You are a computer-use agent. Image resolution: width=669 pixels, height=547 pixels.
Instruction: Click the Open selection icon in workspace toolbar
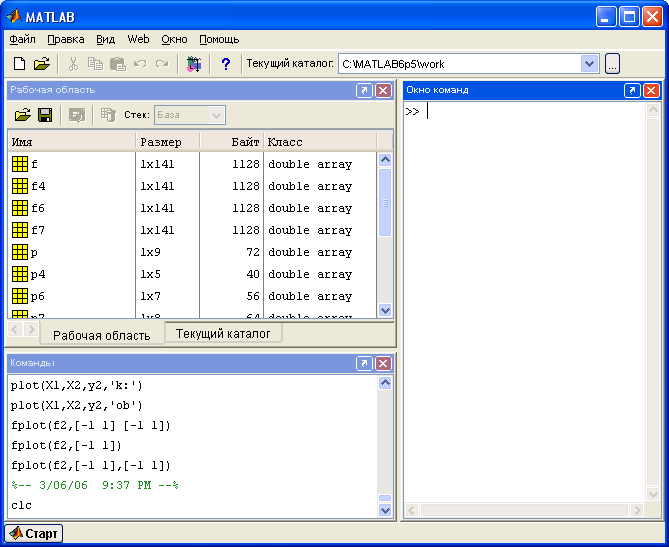point(77,115)
